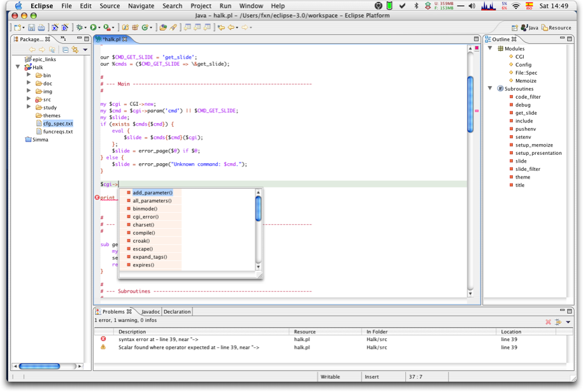Switch to the Javadoc tab
This screenshot has width=583, height=392.
[x=150, y=312]
